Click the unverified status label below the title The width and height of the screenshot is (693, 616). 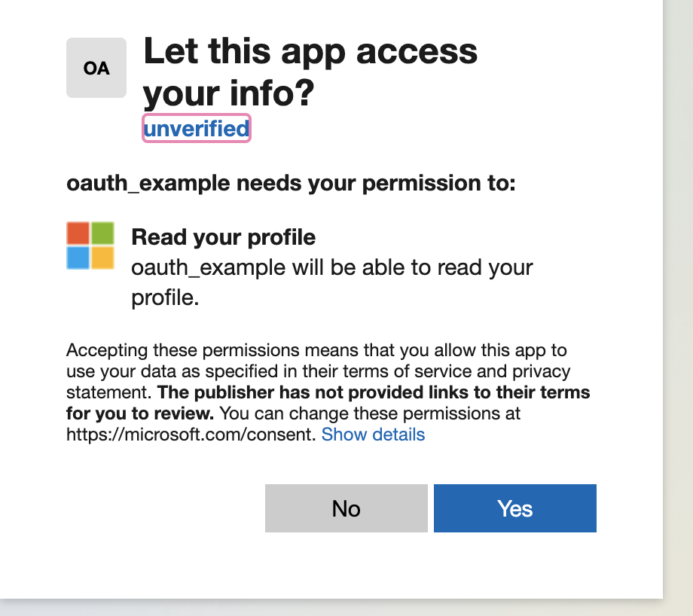click(196, 128)
